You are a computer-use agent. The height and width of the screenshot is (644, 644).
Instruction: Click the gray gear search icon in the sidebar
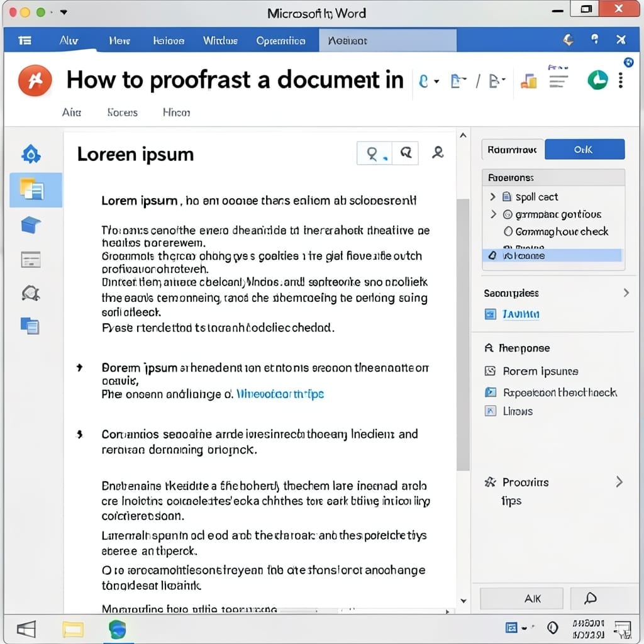click(x=31, y=293)
